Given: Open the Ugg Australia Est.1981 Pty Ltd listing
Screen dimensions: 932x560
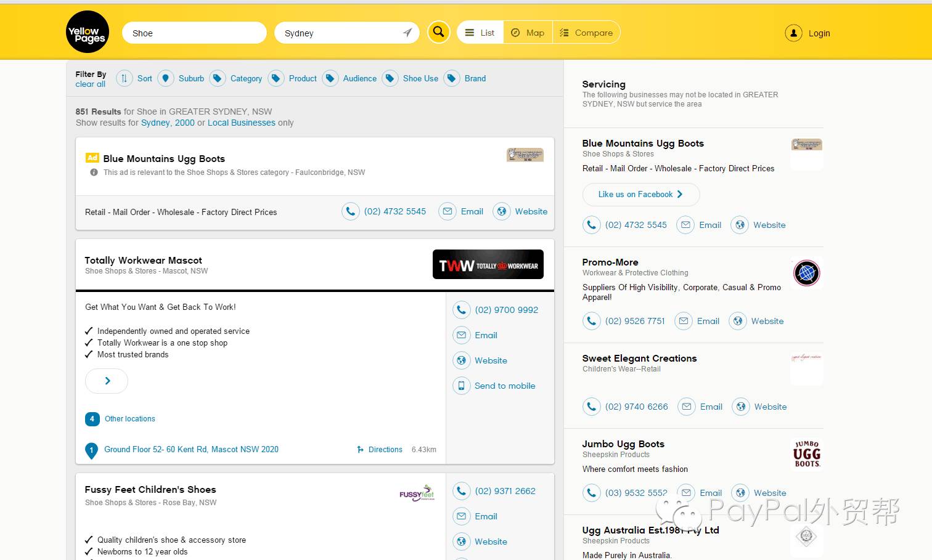Looking at the screenshot, I should tap(650, 530).
